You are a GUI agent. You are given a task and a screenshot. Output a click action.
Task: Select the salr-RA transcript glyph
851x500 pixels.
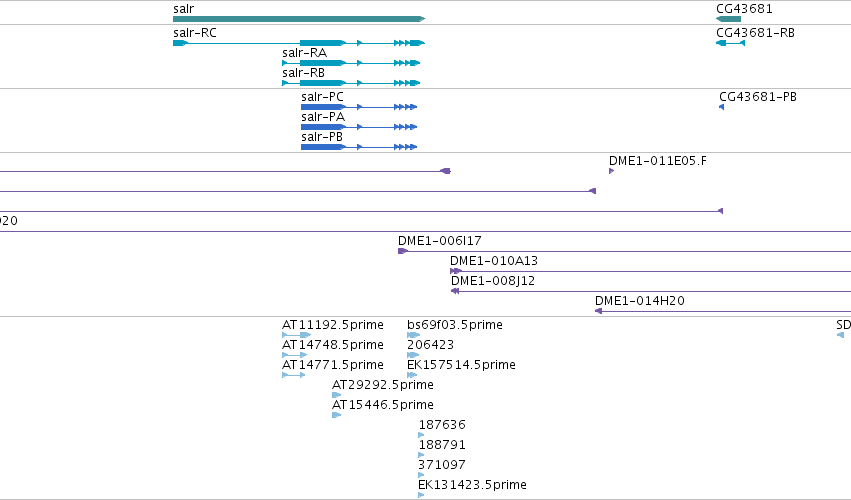(351, 63)
